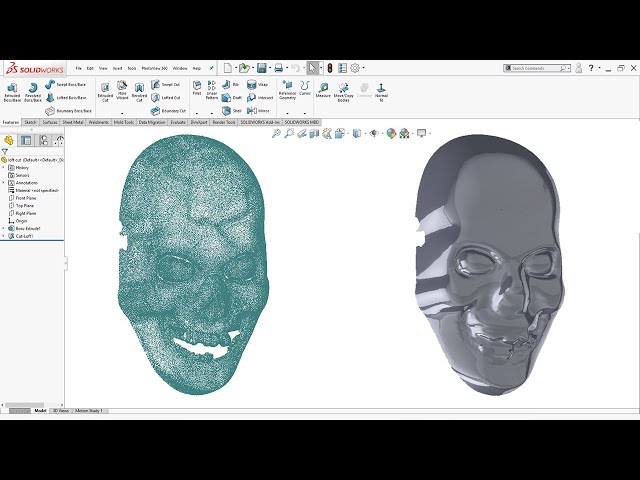Choose the Lofted Boss/Base tool
Screen dimensions: 640x480
click(66, 98)
